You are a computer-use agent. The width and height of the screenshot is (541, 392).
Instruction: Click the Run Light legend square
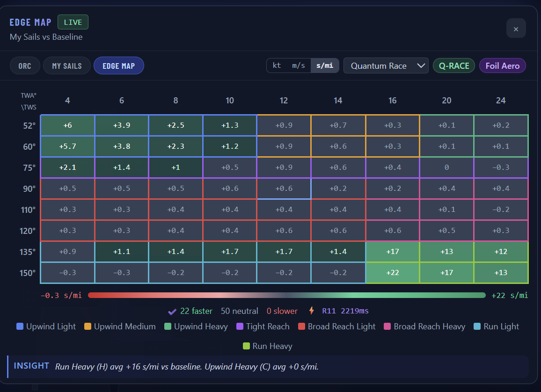click(x=477, y=327)
